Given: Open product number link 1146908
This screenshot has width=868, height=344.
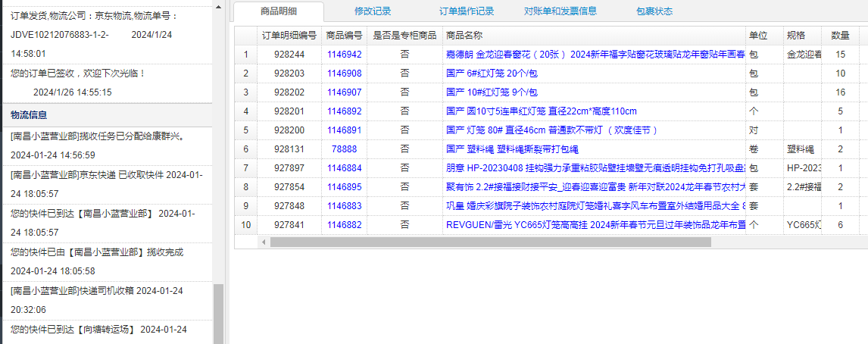Looking at the screenshot, I should (345, 73).
